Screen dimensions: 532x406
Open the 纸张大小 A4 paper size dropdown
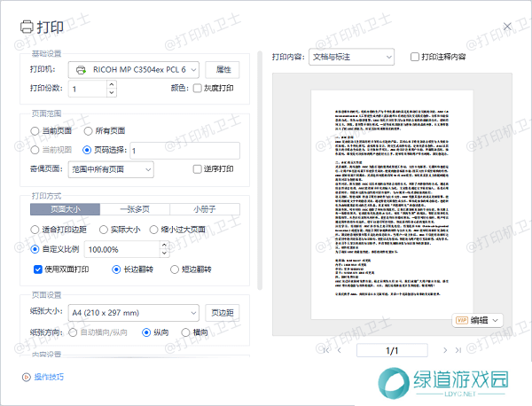tap(134, 313)
